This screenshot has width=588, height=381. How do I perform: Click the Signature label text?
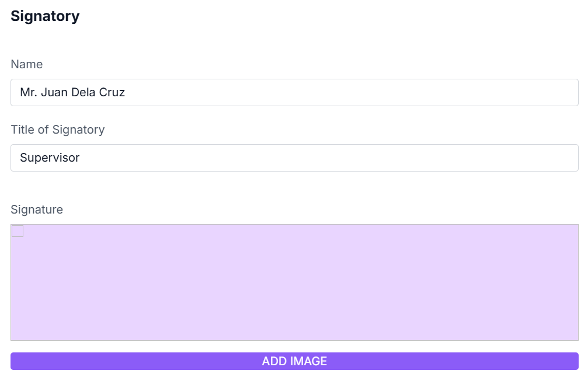[37, 209]
